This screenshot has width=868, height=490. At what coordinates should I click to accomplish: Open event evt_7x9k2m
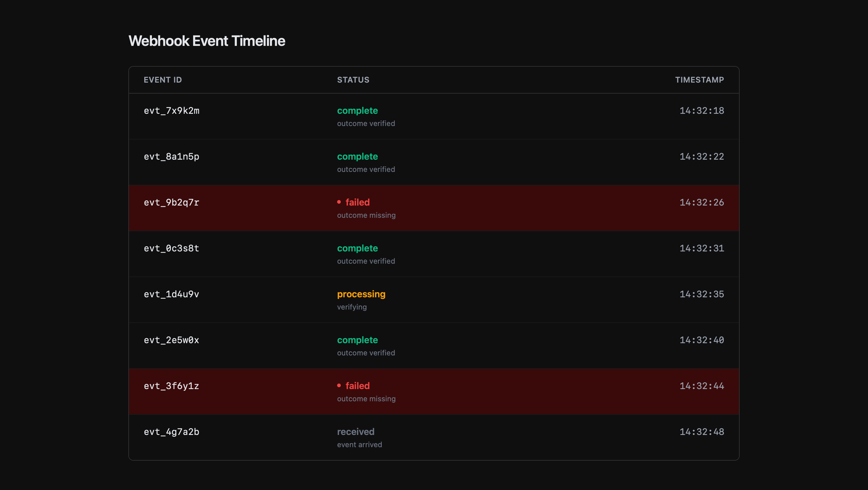[x=171, y=111]
